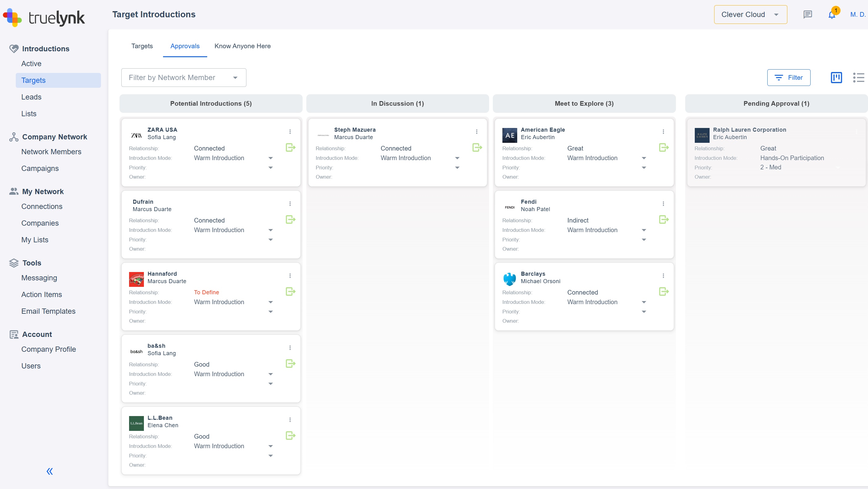868x489 pixels.
Task: Go to Active introductions in sidebar
Action: point(31,64)
